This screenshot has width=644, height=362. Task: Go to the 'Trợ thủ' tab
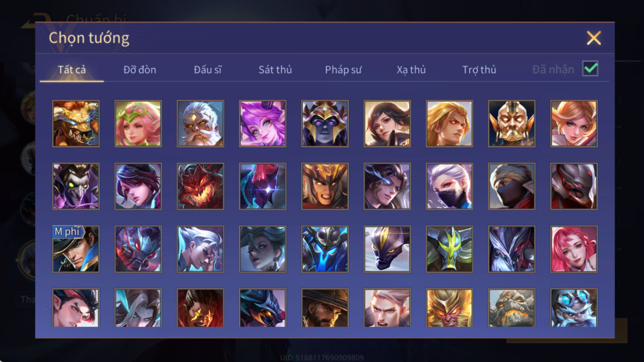pyautogui.click(x=479, y=70)
